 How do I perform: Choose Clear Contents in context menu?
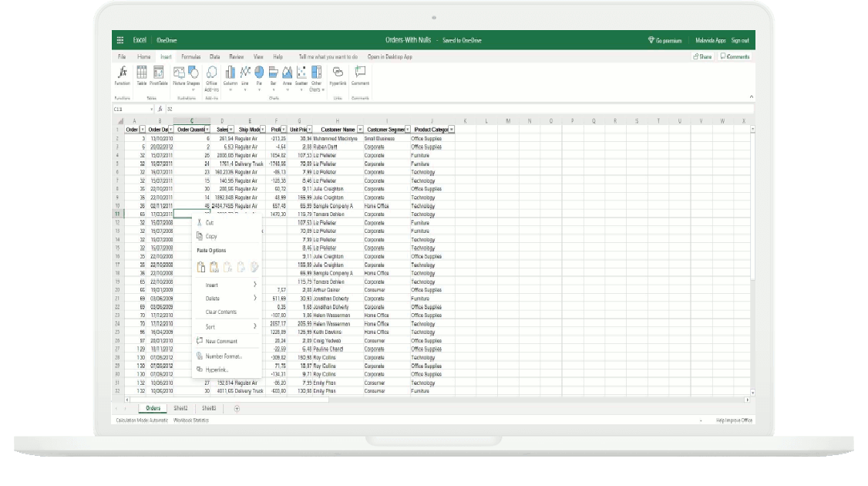[x=227, y=312]
